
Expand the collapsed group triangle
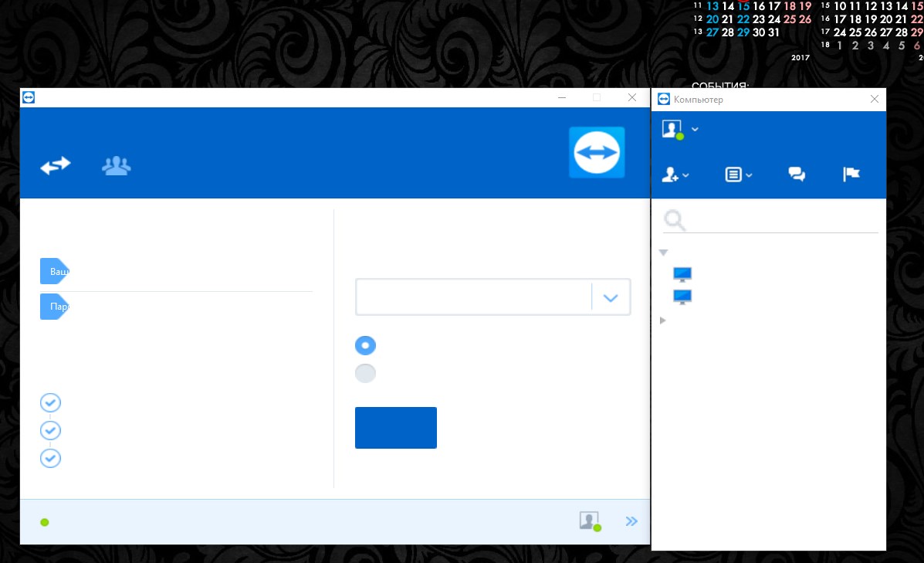tap(663, 321)
